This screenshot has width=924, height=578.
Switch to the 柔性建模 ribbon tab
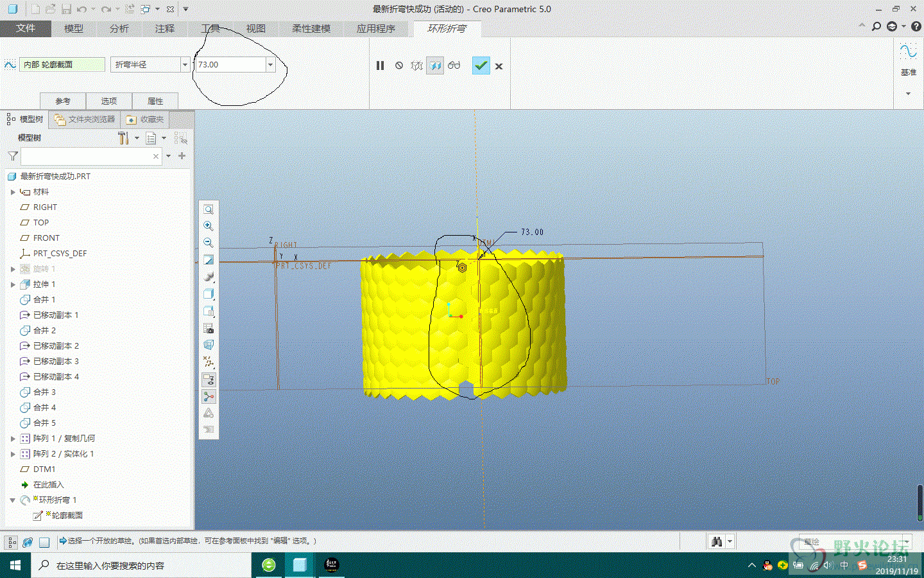click(x=311, y=28)
